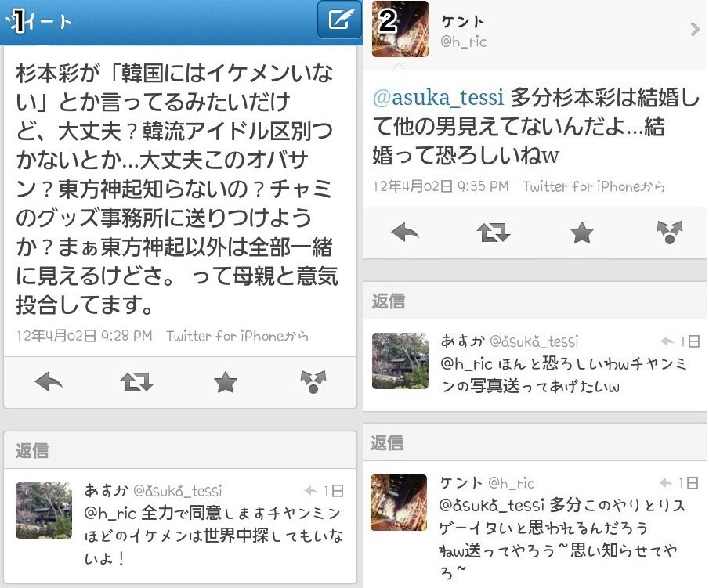Open ケント's avatar in bottom reply
709x588 pixels.
(x=399, y=502)
